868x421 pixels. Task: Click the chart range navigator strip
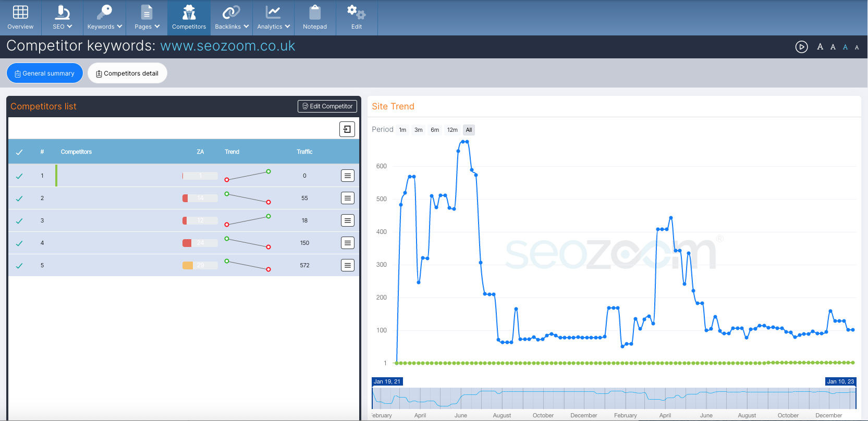point(614,398)
